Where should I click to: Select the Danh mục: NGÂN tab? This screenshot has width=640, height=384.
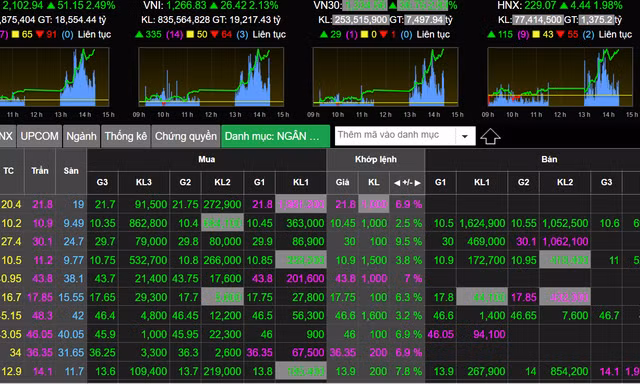[275, 136]
